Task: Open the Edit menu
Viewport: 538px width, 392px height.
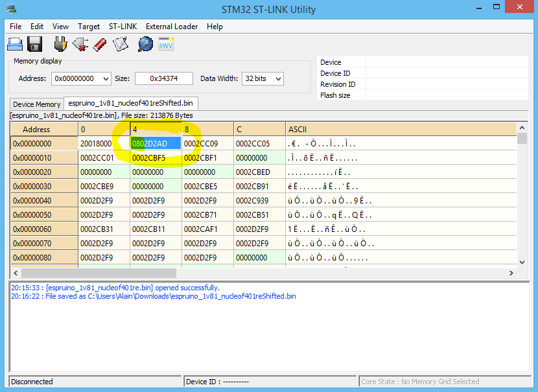Action: tap(37, 27)
